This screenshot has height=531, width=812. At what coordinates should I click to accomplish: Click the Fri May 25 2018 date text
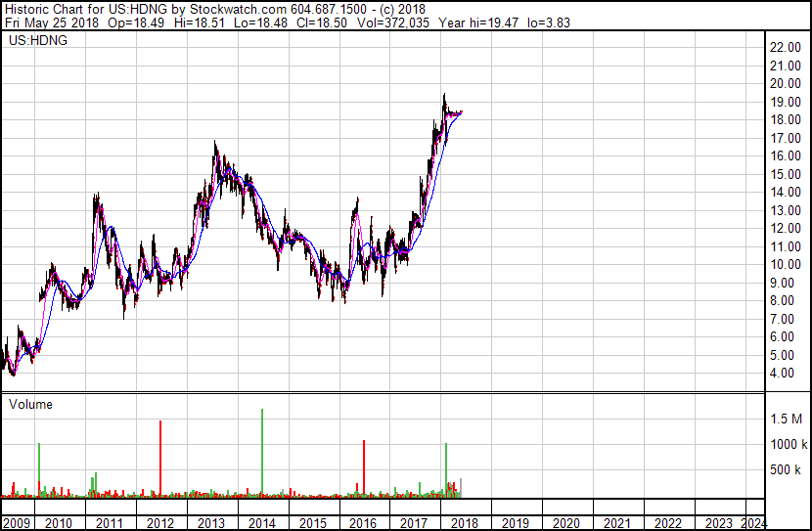52,22
